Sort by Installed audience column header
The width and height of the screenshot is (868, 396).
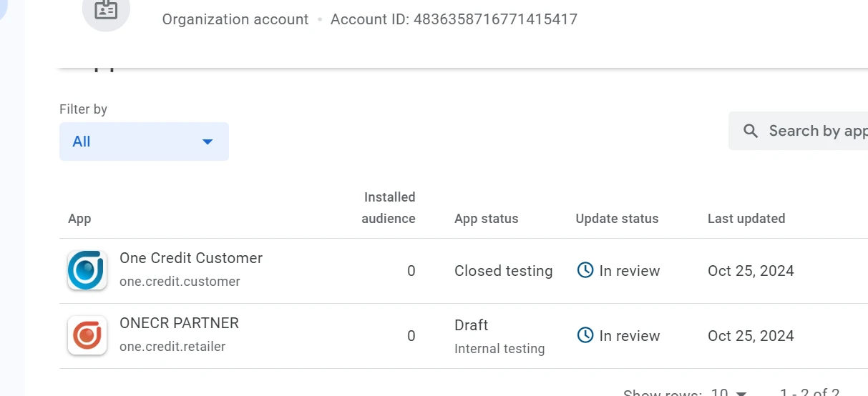tap(389, 208)
